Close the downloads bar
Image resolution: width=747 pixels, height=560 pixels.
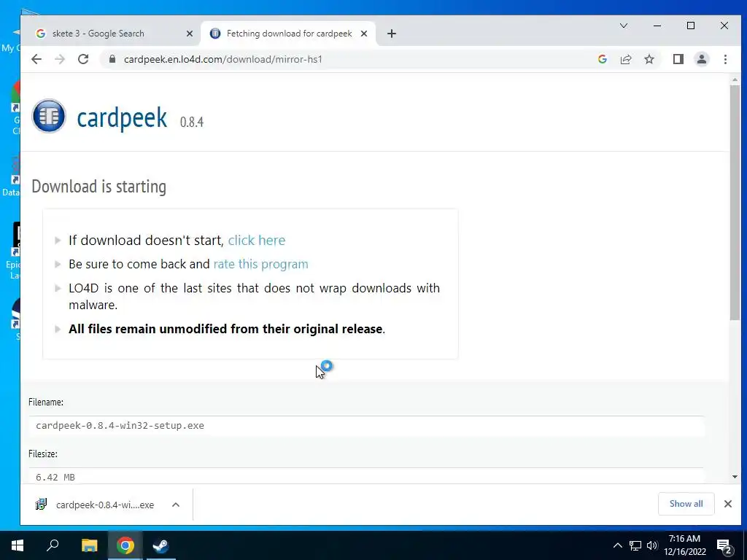(x=727, y=504)
